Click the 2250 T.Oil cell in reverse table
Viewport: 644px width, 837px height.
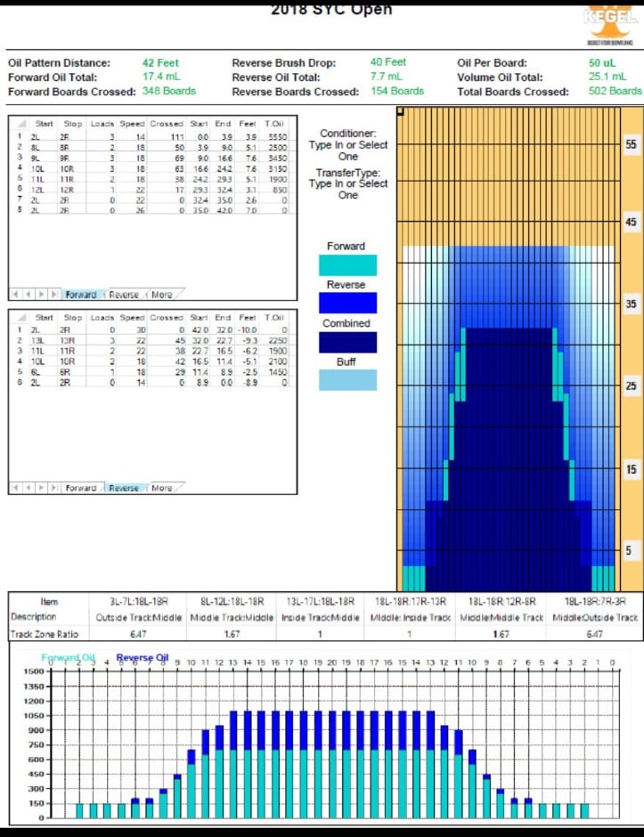click(277, 340)
